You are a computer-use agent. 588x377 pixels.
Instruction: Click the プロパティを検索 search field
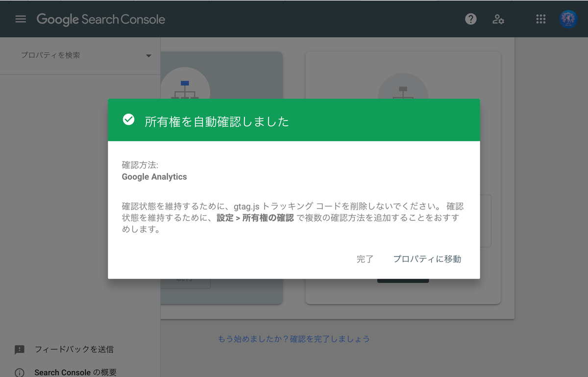(x=80, y=56)
